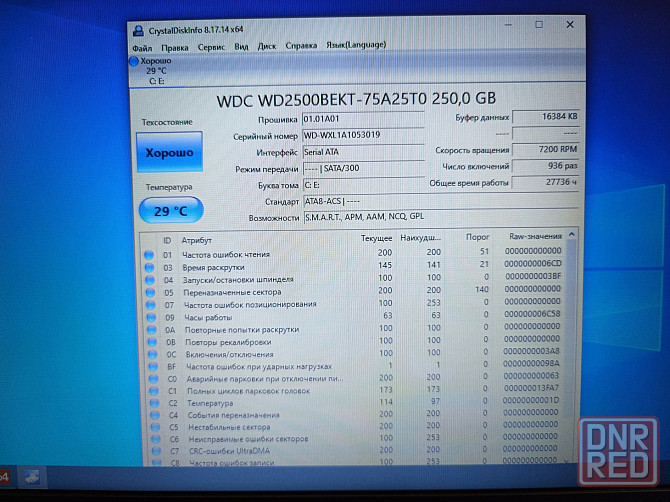This screenshot has width=670, height=502.
Task: Click the Наихудш... column header
Action: point(420,238)
